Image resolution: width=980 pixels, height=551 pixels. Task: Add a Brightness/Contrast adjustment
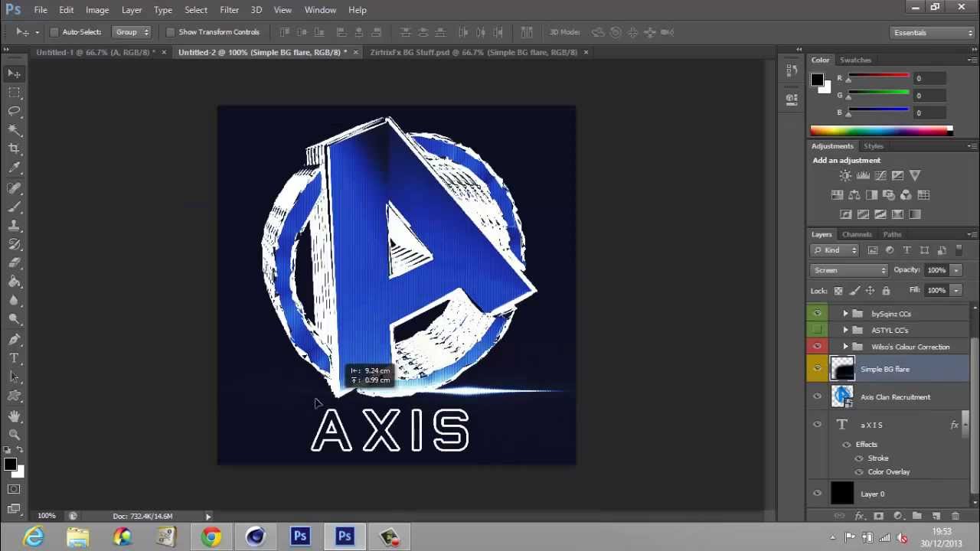click(x=845, y=176)
